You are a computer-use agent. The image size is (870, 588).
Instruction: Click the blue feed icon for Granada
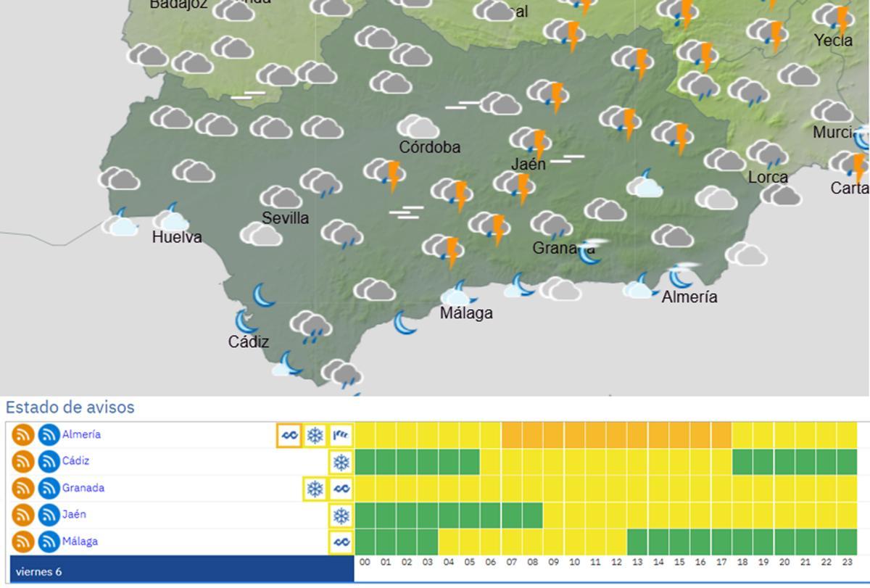point(49,489)
